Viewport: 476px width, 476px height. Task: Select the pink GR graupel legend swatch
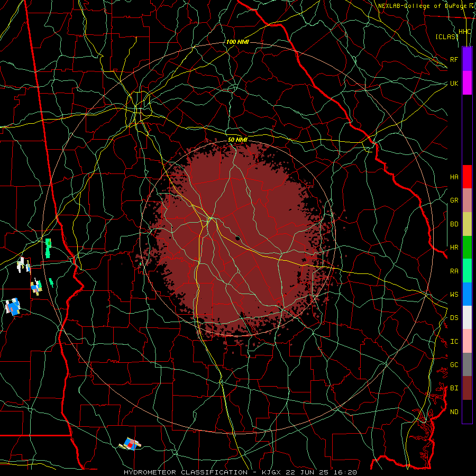click(x=467, y=200)
